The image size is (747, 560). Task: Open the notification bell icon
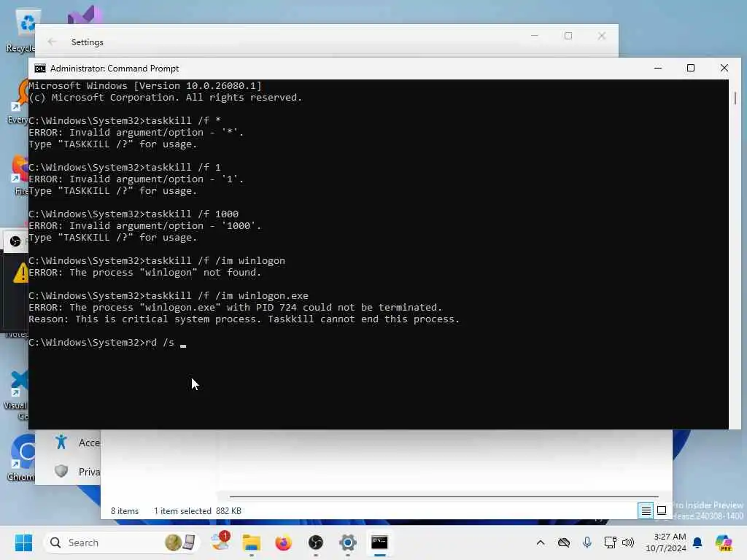[697, 542]
